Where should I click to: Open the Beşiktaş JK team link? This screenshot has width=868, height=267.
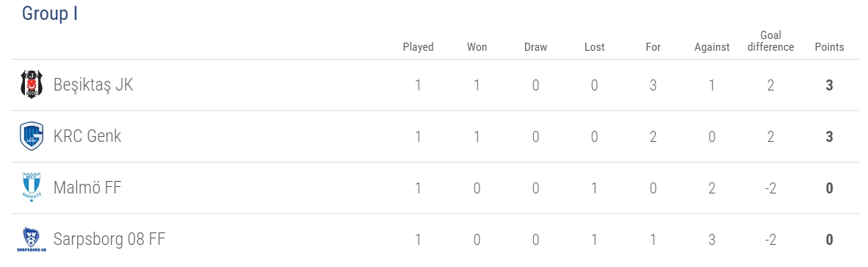click(93, 85)
